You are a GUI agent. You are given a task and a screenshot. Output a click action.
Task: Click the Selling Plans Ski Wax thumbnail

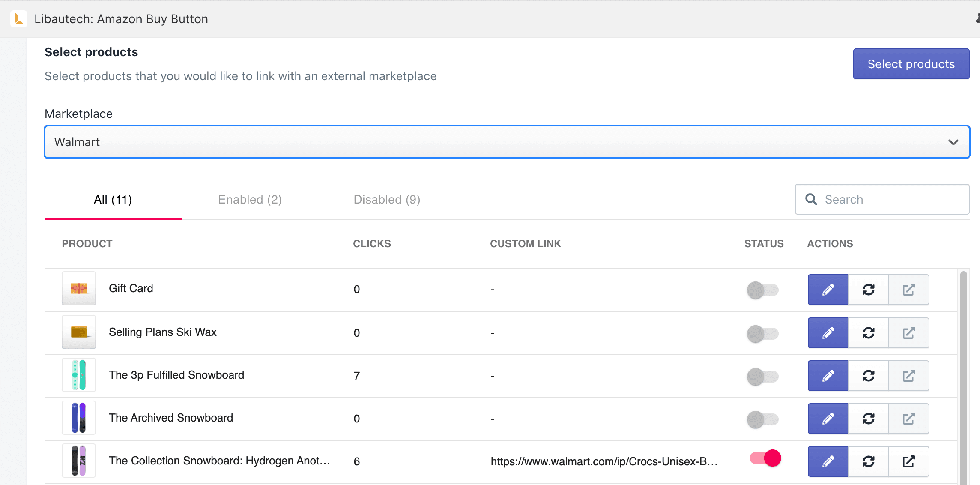coord(79,332)
